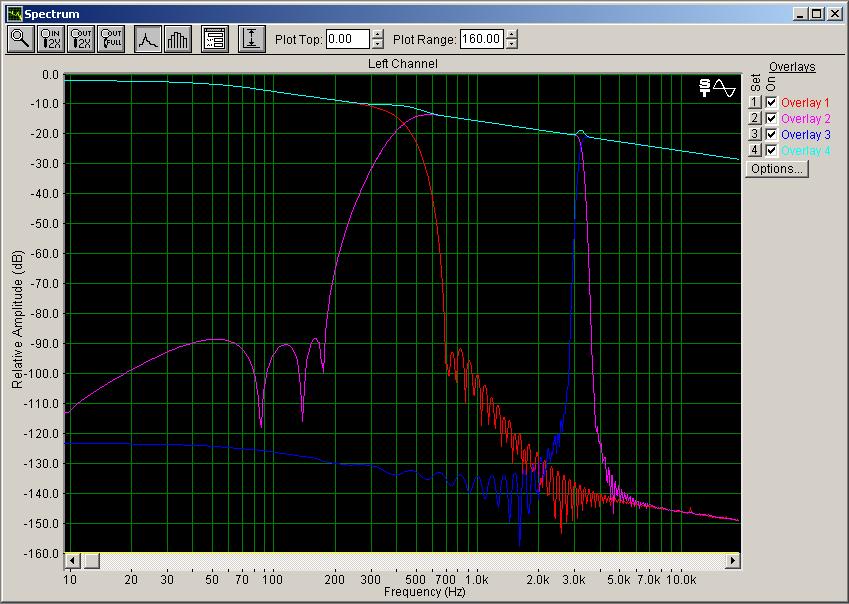Click the magenta Overlay 2 label

click(x=805, y=119)
